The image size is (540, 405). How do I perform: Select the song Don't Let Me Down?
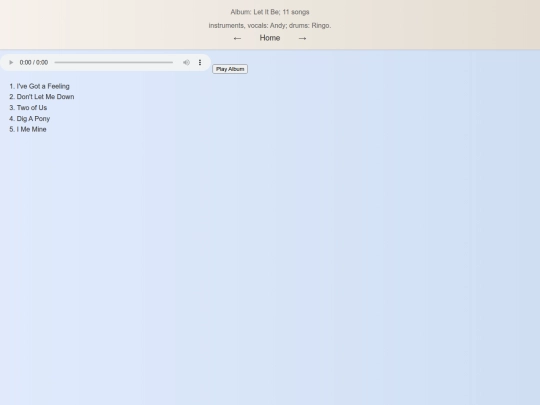[45, 97]
